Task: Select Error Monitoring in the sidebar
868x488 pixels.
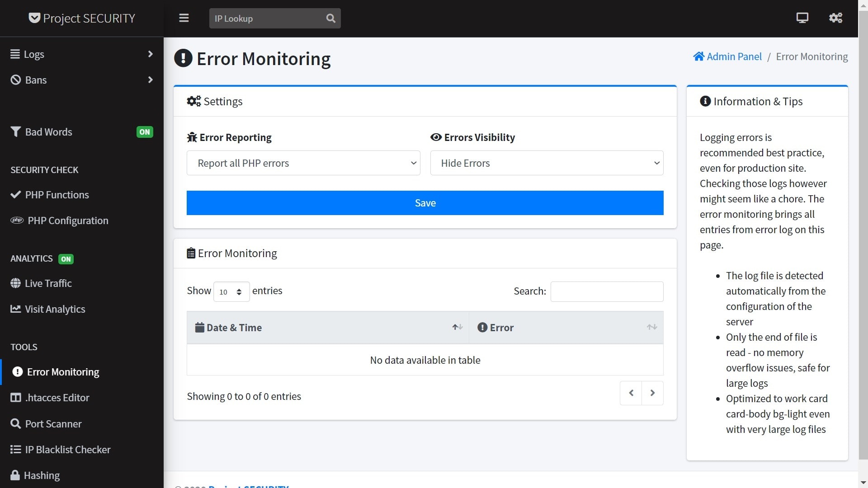Action: tap(62, 372)
